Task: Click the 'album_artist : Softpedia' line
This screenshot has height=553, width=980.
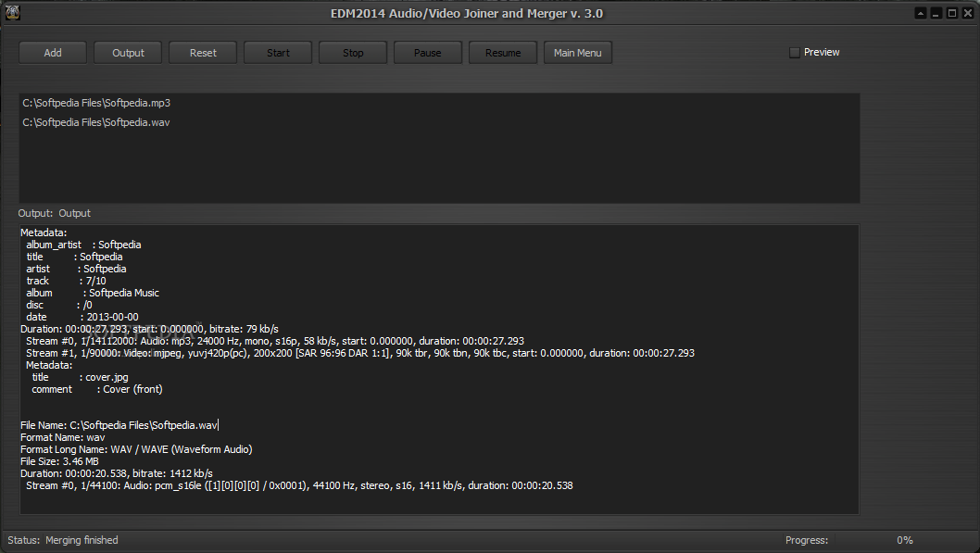Action: point(83,245)
